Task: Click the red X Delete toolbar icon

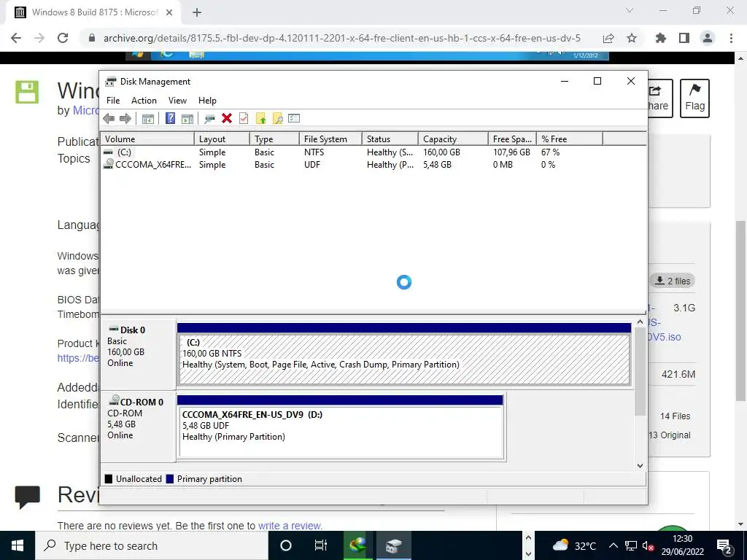Action: (227, 119)
